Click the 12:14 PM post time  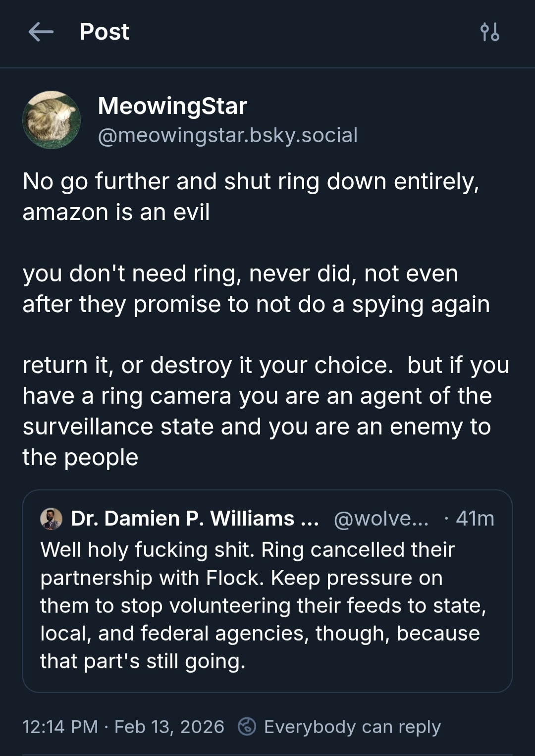click(x=60, y=727)
